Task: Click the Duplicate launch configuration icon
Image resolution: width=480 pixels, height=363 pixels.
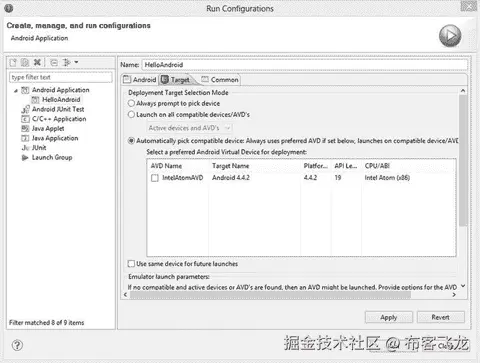Action: tap(25, 62)
